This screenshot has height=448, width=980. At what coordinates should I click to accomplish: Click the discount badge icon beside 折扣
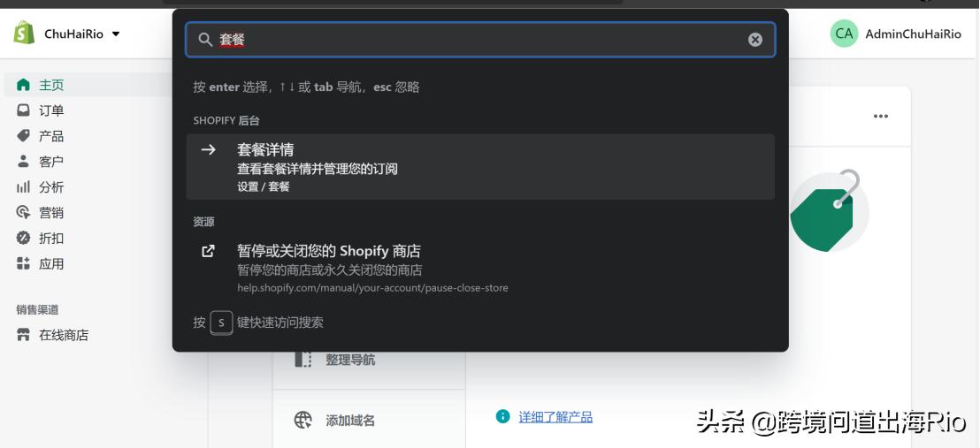(x=23, y=238)
